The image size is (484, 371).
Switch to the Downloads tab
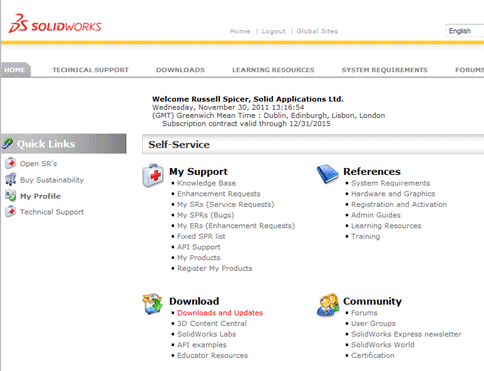180,70
